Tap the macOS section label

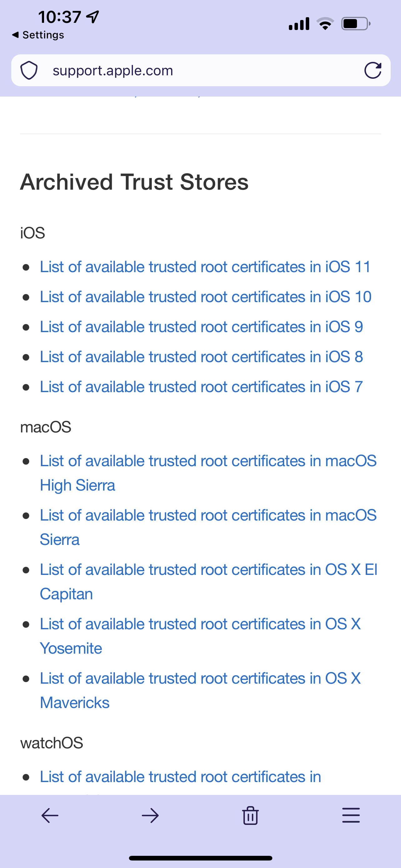pyautogui.click(x=46, y=427)
